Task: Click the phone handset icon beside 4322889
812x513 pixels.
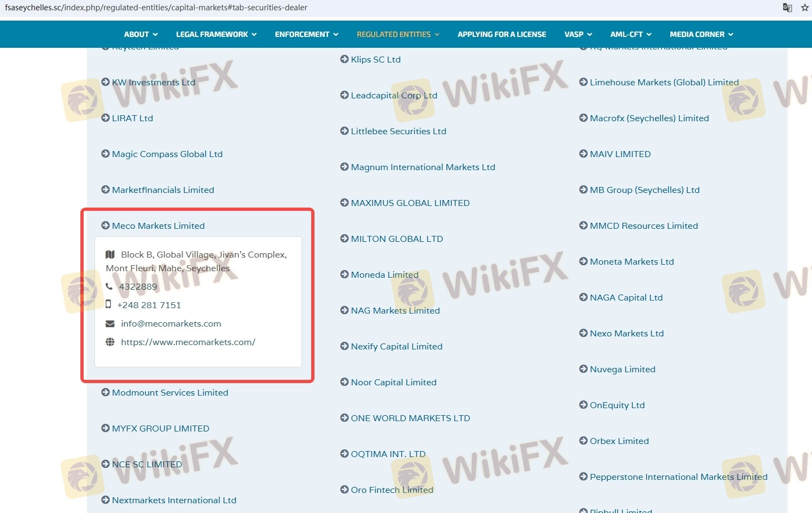Action: tap(109, 286)
